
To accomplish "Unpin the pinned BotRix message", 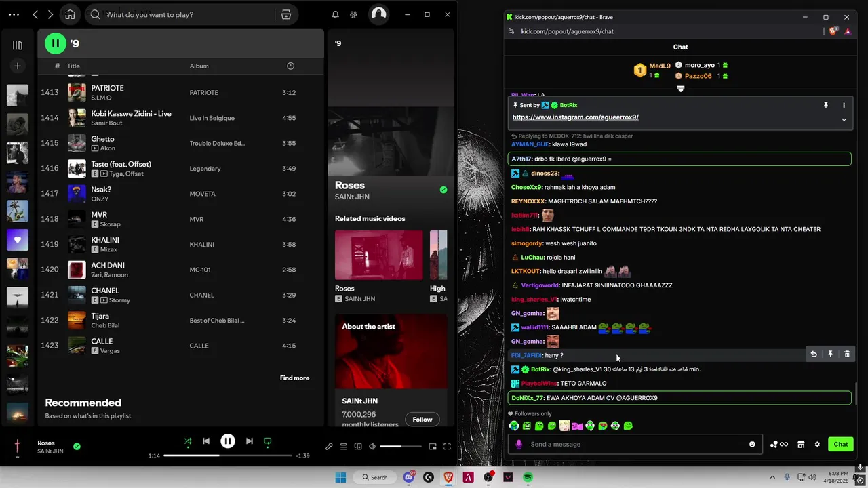I will tap(825, 105).
